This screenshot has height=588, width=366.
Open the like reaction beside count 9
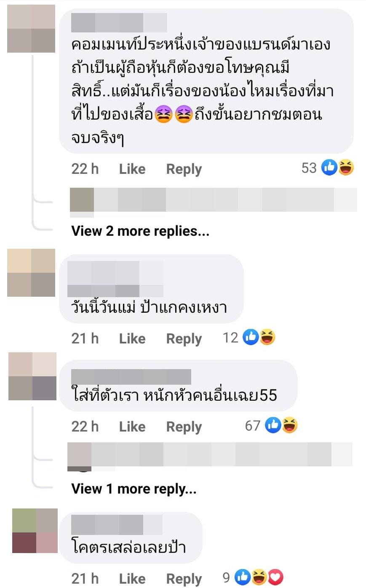(x=243, y=577)
